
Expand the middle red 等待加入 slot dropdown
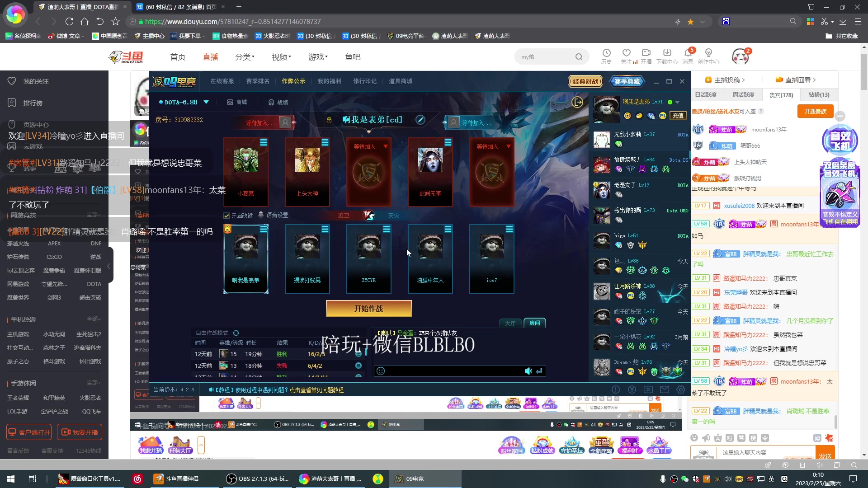386,146
